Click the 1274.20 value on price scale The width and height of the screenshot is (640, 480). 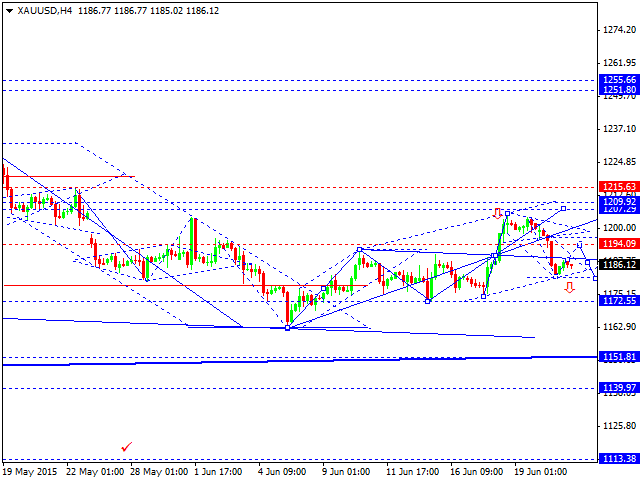(619, 31)
